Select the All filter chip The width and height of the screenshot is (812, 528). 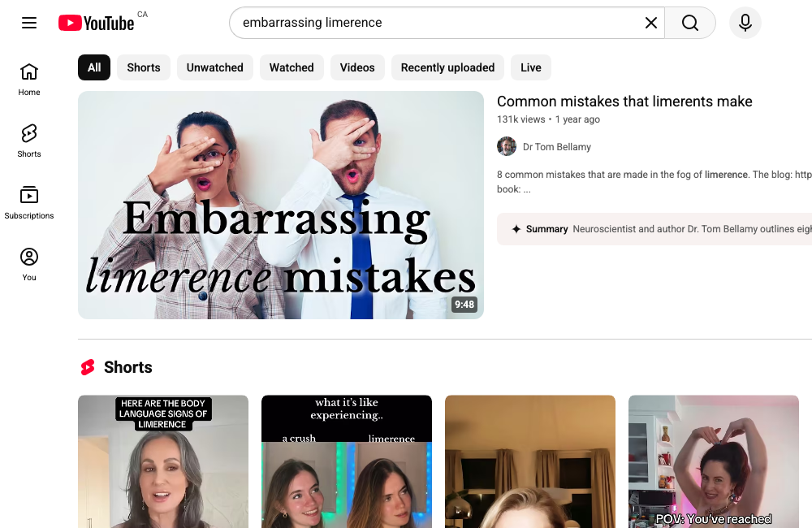click(x=94, y=67)
